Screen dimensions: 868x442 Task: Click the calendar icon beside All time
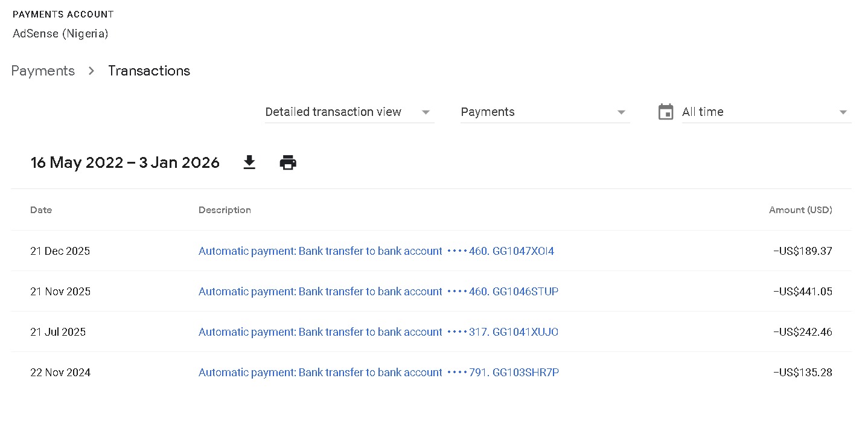(x=666, y=112)
